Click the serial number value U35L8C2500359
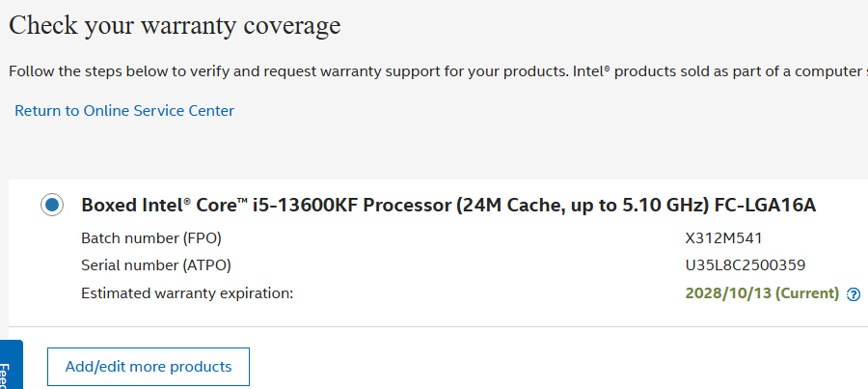This screenshot has height=389, width=868. (x=746, y=265)
